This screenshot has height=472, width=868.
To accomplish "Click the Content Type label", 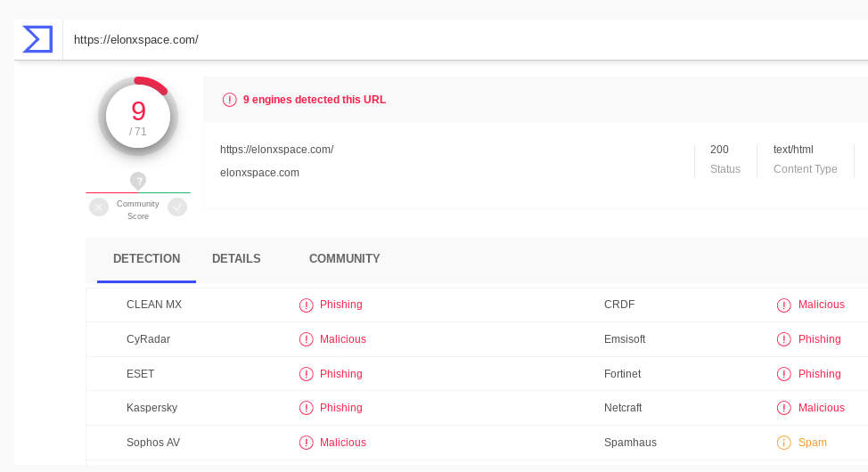I will click(805, 169).
